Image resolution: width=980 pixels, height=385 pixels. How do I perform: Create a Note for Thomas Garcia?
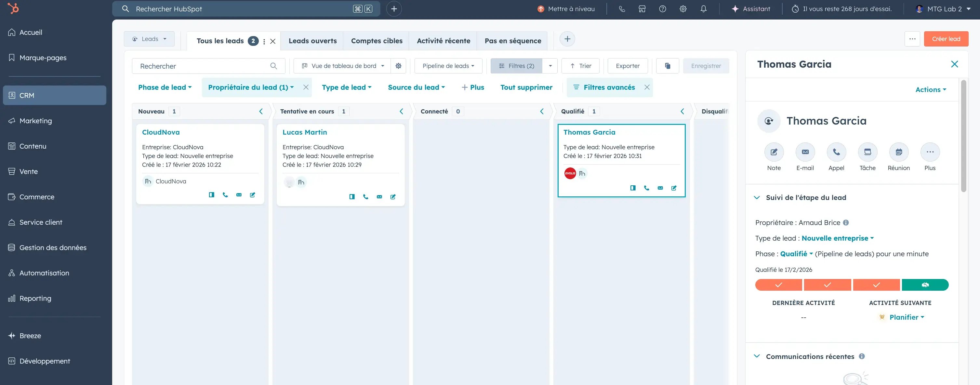pyautogui.click(x=774, y=152)
